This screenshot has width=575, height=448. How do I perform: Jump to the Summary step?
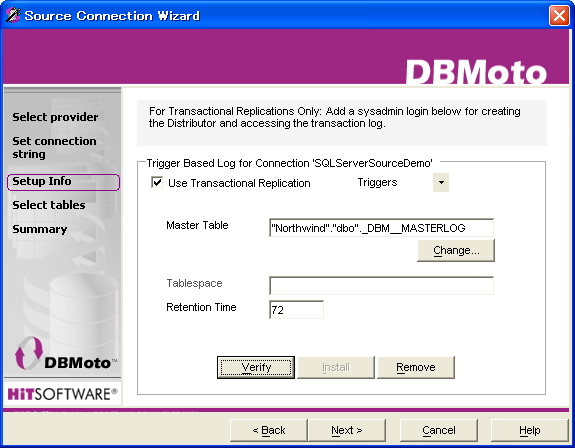[x=40, y=229]
